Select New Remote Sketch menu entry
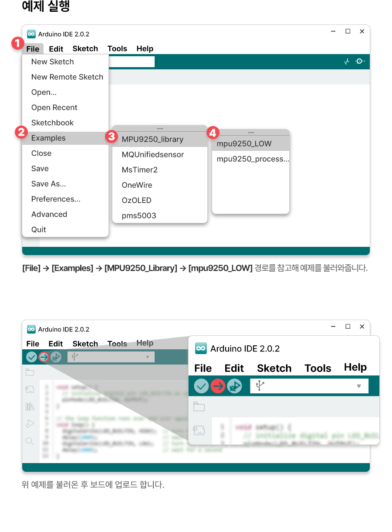This screenshot has width=392, height=532. click(67, 77)
